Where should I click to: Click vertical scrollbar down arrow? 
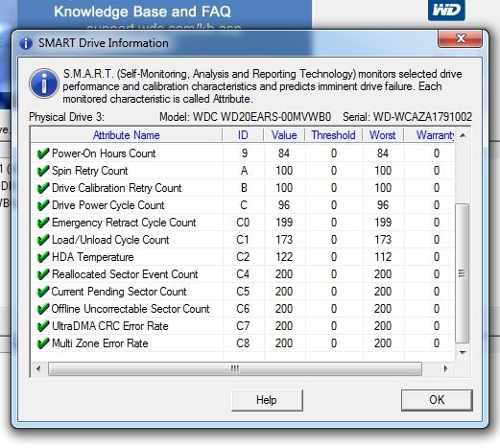[463, 352]
